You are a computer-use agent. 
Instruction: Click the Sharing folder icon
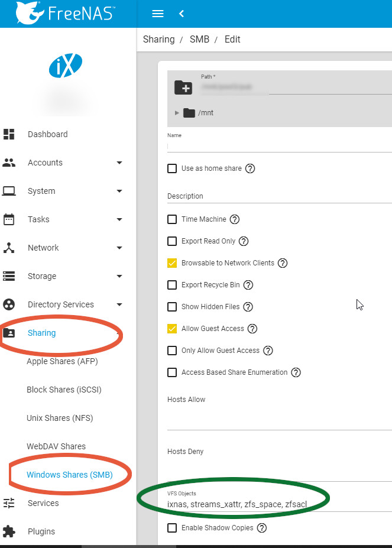tap(9, 333)
